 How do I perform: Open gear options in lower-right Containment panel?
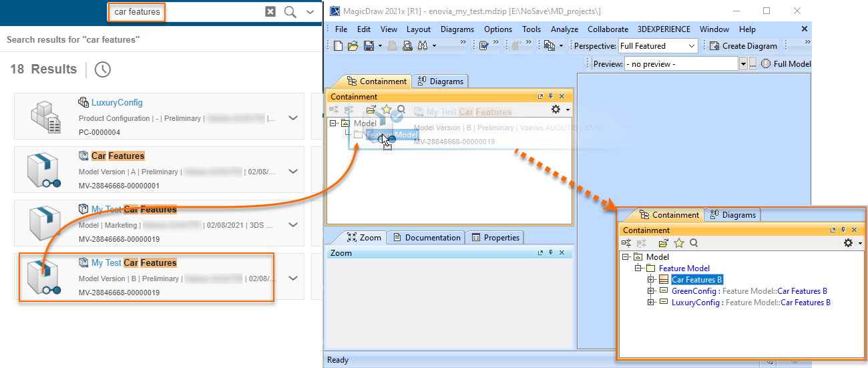click(849, 243)
